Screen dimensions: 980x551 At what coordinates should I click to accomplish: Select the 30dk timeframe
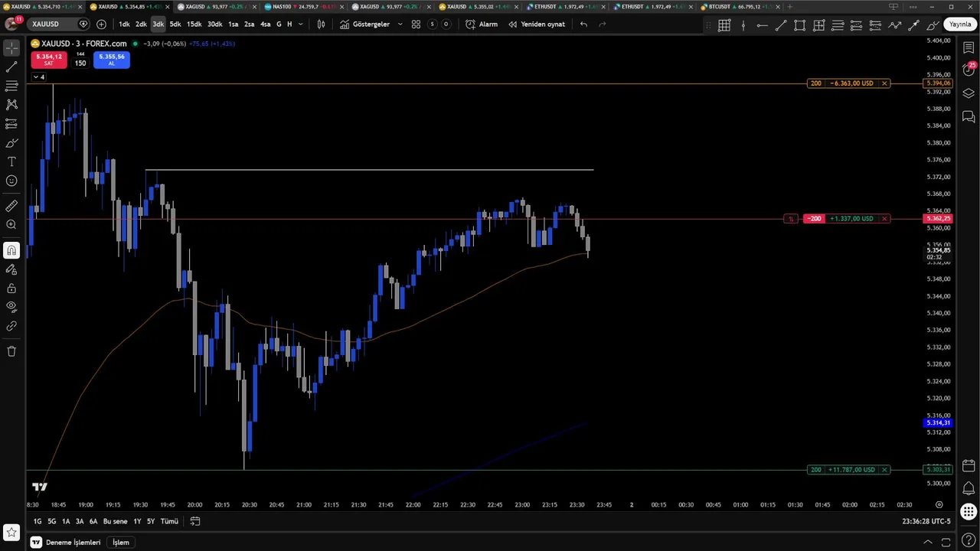click(x=215, y=24)
